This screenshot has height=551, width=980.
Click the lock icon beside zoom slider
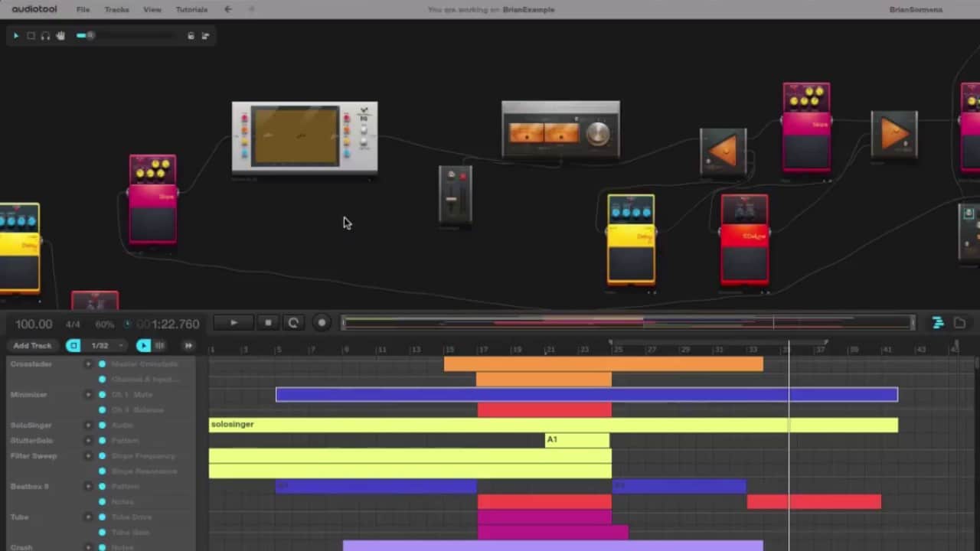coord(191,36)
